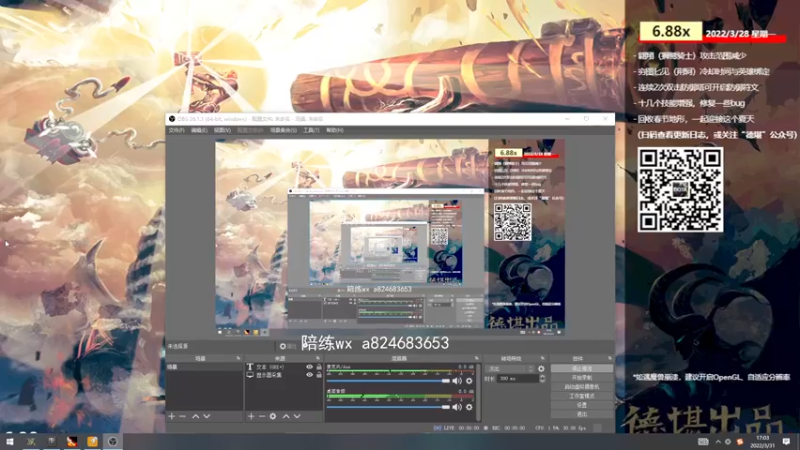Open the View menu in OBS
This screenshot has width=800, height=450.
[222, 130]
